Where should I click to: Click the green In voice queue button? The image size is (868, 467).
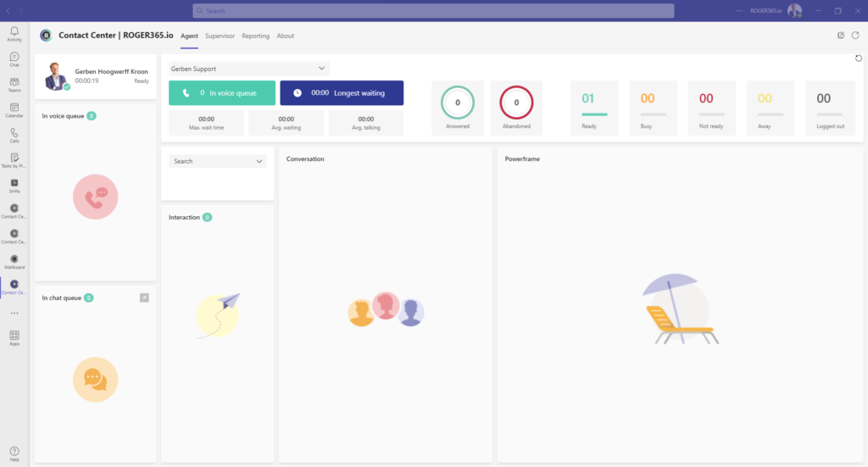tap(222, 93)
